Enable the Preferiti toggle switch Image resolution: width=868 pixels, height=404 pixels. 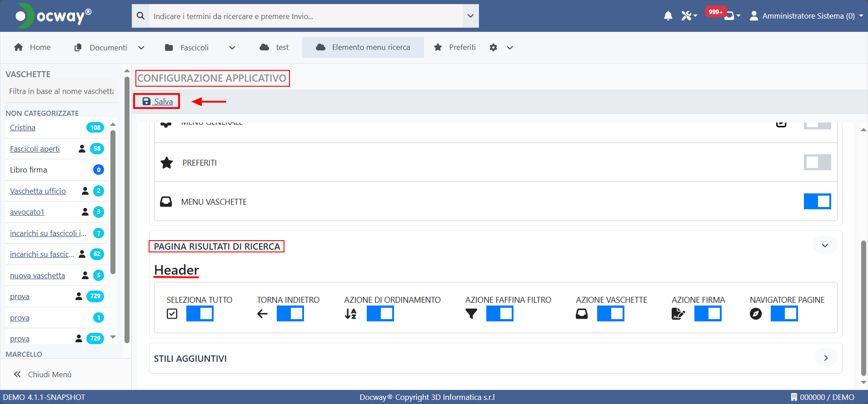pos(817,163)
